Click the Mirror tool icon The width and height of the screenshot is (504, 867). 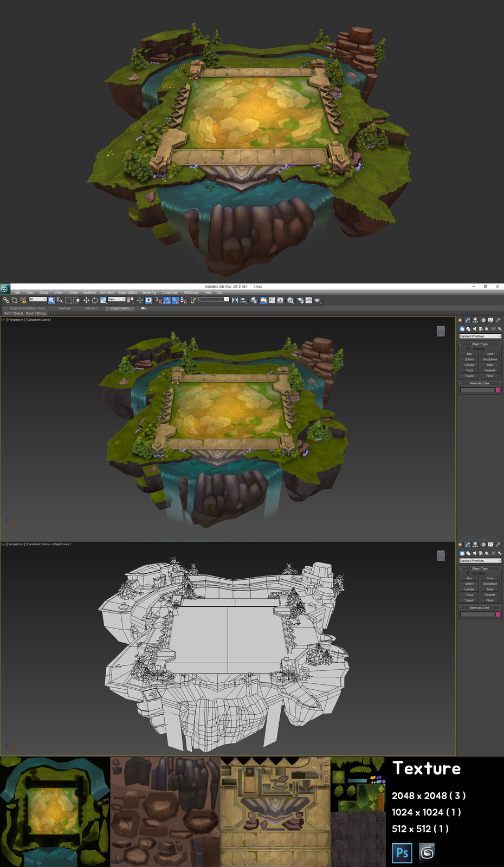tap(235, 300)
